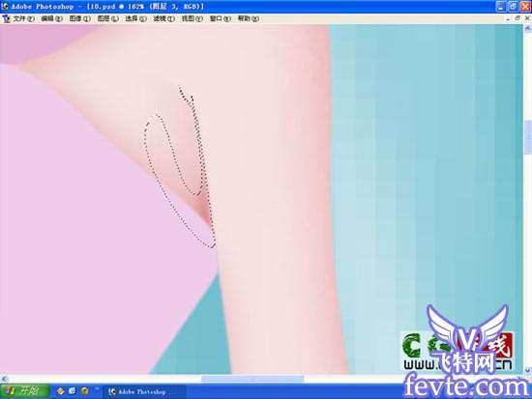Restore down the inner document window

(x=517, y=18)
